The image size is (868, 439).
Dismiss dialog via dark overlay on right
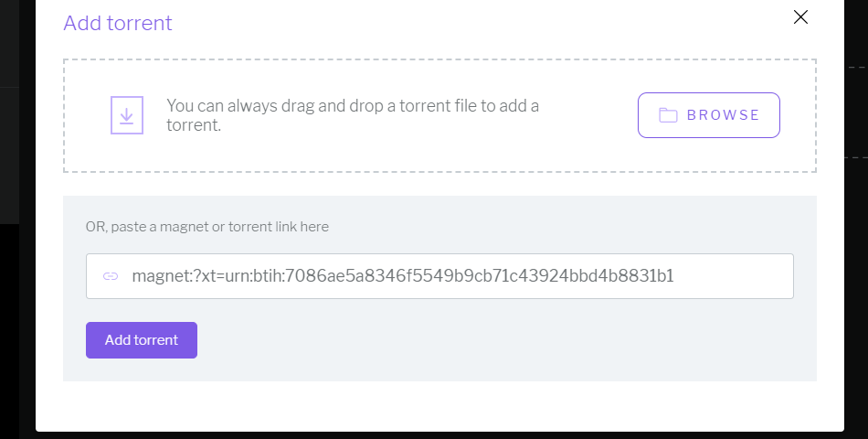(856, 277)
